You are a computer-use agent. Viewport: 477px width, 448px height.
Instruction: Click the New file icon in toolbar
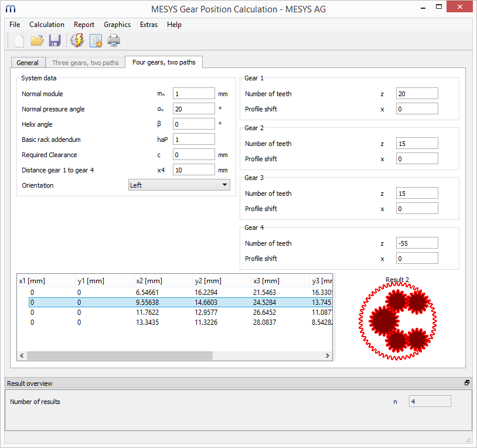pyautogui.click(x=19, y=40)
